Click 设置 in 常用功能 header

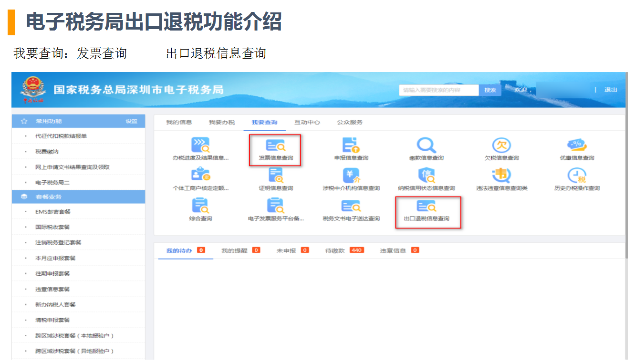point(132,121)
